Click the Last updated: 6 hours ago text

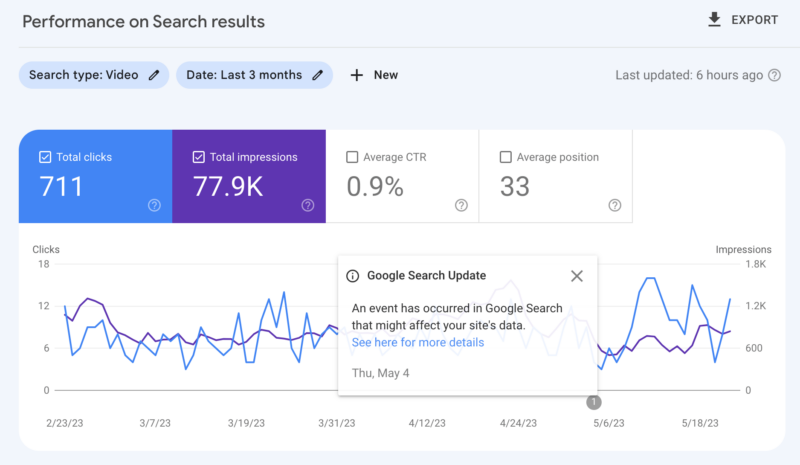click(689, 75)
